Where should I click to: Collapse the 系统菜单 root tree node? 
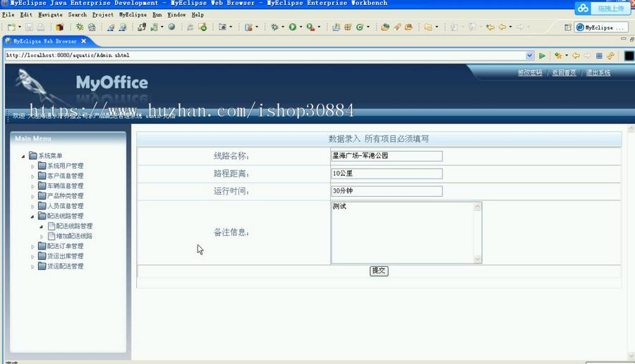click(23, 156)
